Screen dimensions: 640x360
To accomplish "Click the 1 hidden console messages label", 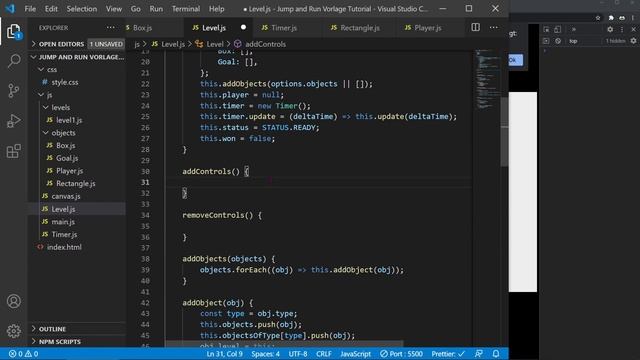I will (616, 41).
